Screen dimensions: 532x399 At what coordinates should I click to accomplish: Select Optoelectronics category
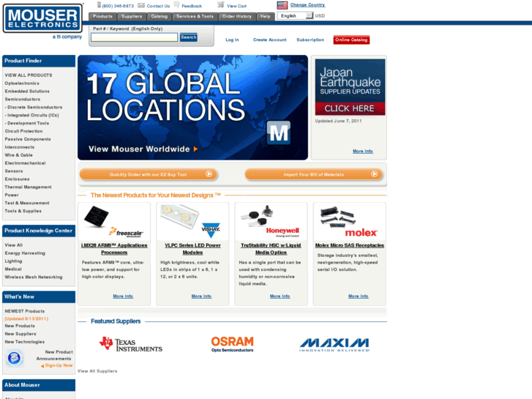(22, 83)
